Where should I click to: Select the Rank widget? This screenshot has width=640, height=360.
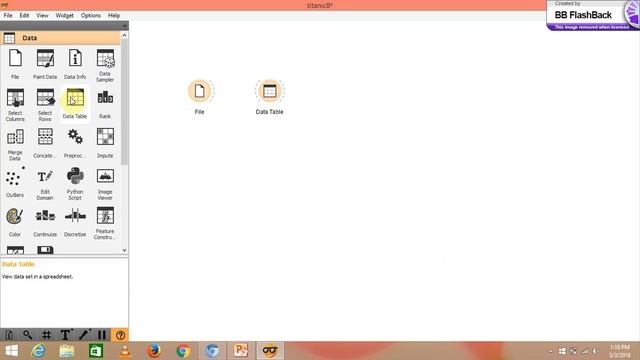(x=105, y=103)
